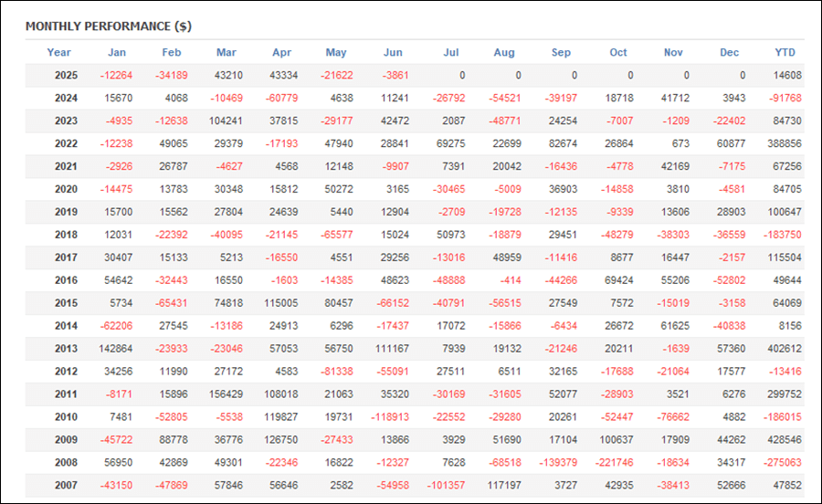Click the Jan column header
The image size is (822, 504).
click(x=117, y=52)
